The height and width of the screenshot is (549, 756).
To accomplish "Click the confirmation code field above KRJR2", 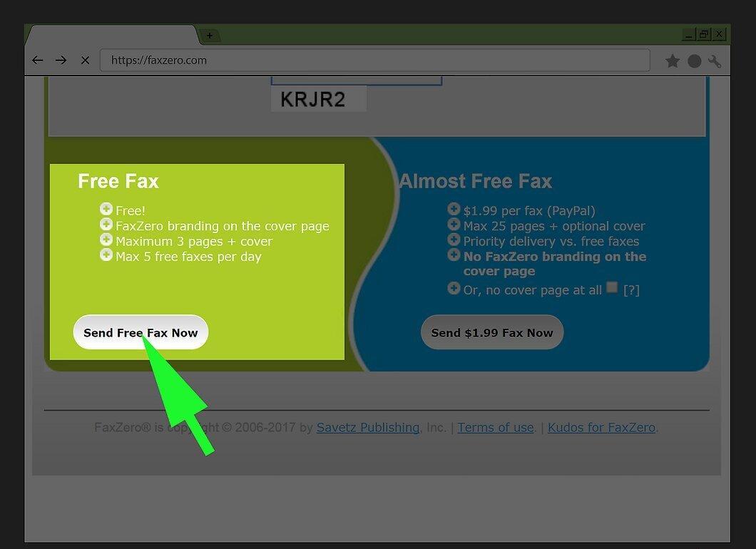I will [357, 81].
